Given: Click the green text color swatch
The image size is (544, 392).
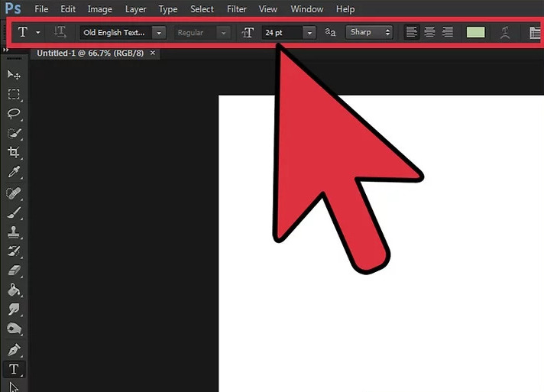Looking at the screenshot, I should pyautogui.click(x=476, y=33).
